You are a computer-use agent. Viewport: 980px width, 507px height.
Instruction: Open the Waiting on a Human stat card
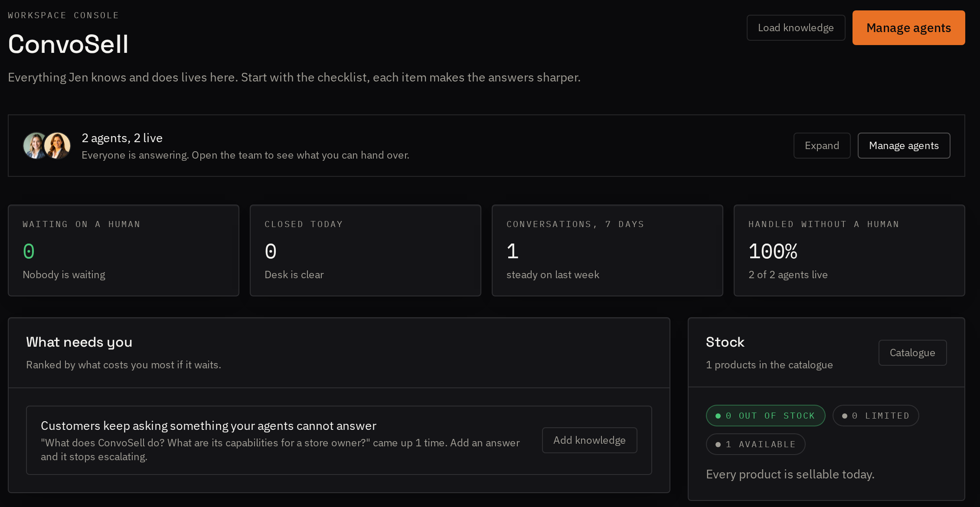(x=124, y=250)
